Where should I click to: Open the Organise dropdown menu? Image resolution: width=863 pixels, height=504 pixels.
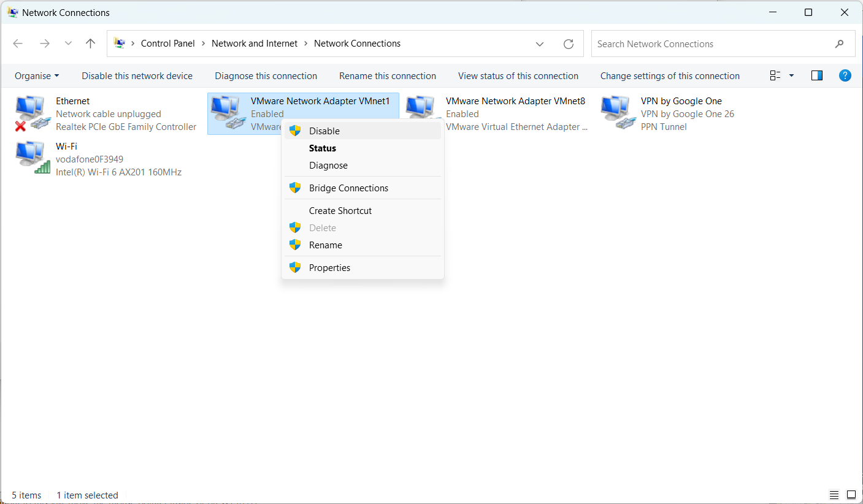click(x=37, y=76)
